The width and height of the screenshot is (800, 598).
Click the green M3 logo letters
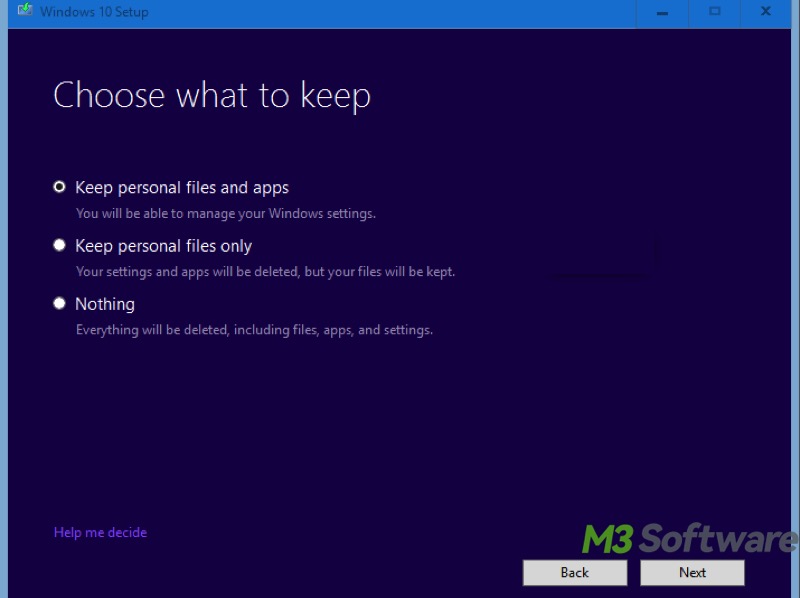click(608, 539)
